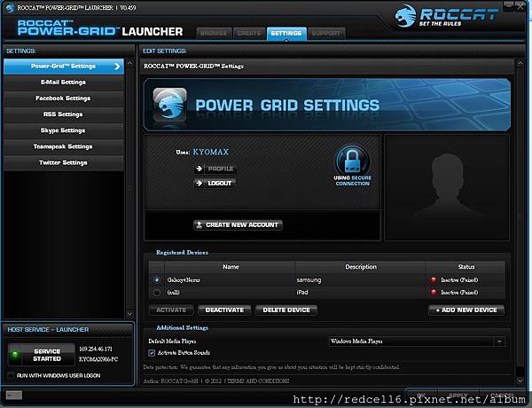532x408 pixels.
Task: Switch to the Create tab
Action: 249,34
